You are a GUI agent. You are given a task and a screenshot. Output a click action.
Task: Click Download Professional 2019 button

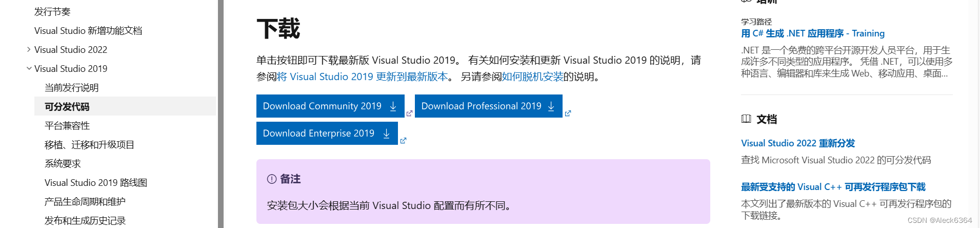(489, 106)
